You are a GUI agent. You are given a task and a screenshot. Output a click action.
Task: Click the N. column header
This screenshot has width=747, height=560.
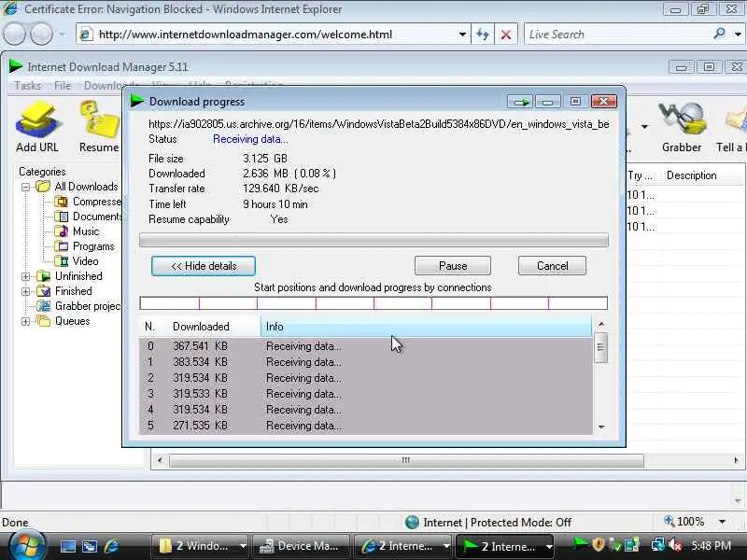[149, 327]
